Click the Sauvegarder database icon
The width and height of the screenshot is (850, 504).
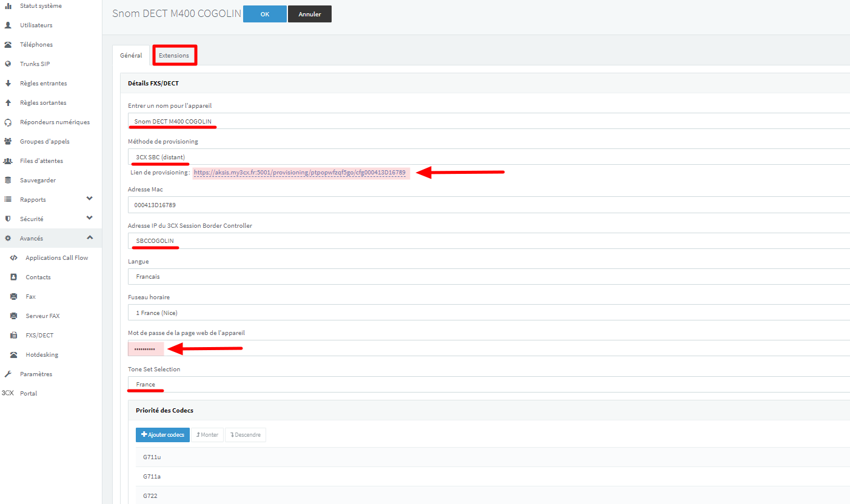[x=8, y=181]
